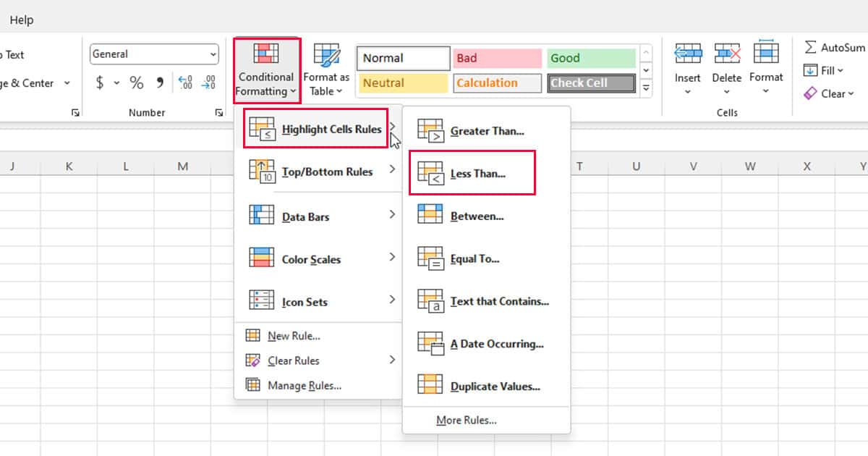Select column V header

pyautogui.click(x=693, y=166)
